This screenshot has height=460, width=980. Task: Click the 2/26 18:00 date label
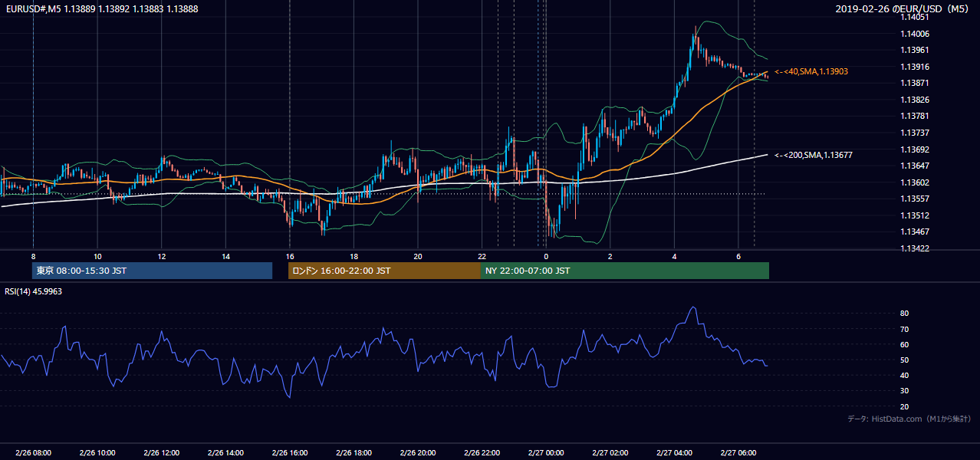pos(354,453)
